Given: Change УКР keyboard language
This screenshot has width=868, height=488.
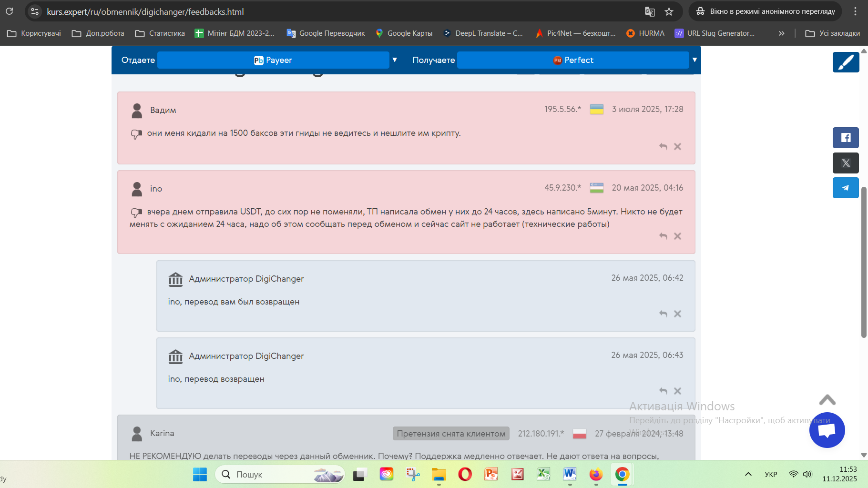Looking at the screenshot, I should coord(771,474).
